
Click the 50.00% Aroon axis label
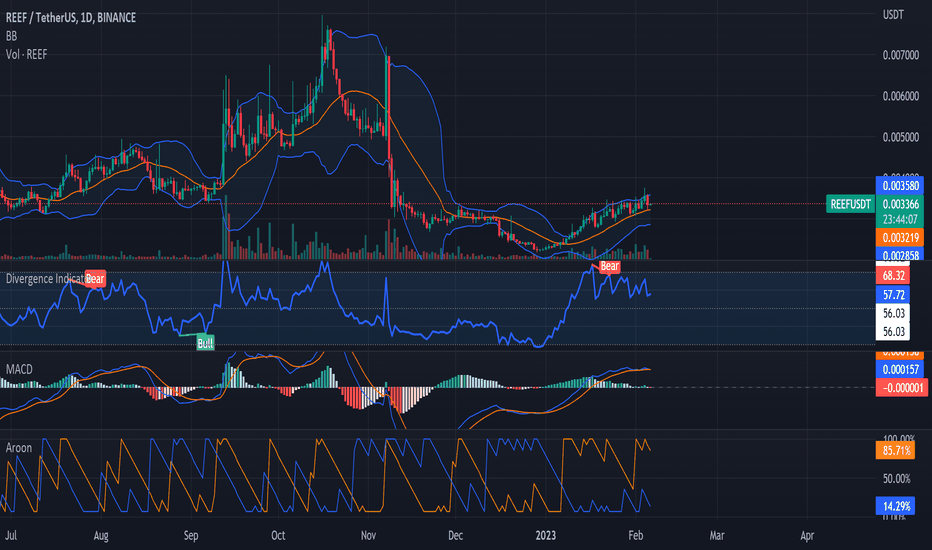pos(896,479)
